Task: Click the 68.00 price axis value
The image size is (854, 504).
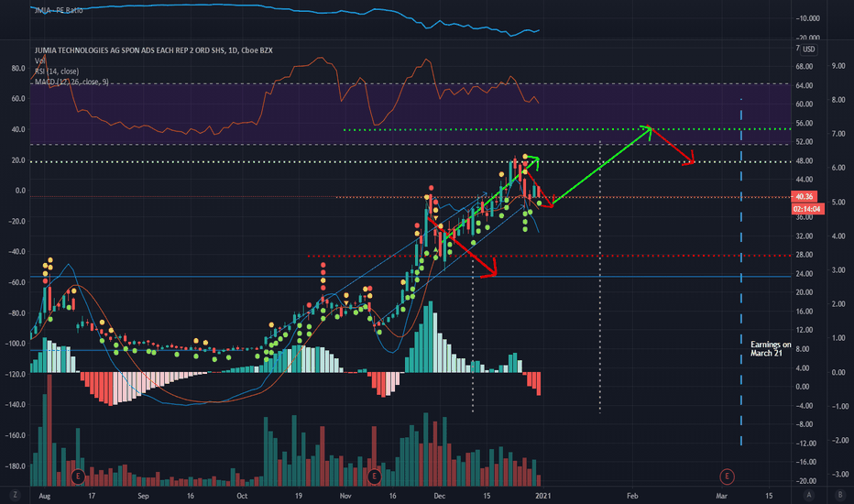Action: (804, 67)
